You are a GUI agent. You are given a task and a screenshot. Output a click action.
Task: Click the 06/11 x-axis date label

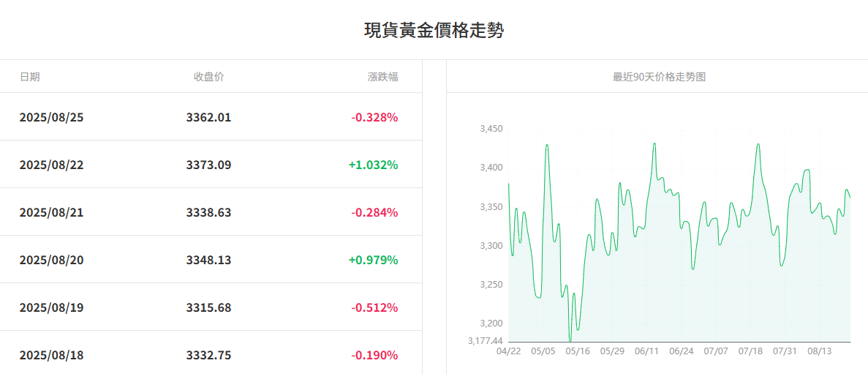pyautogui.click(x=647, y=351)
